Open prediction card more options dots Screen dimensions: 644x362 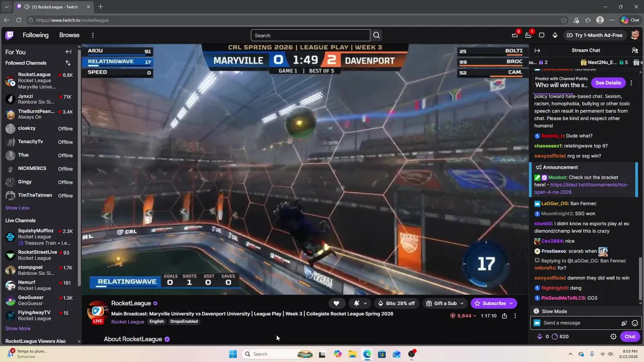click(631, 82)
